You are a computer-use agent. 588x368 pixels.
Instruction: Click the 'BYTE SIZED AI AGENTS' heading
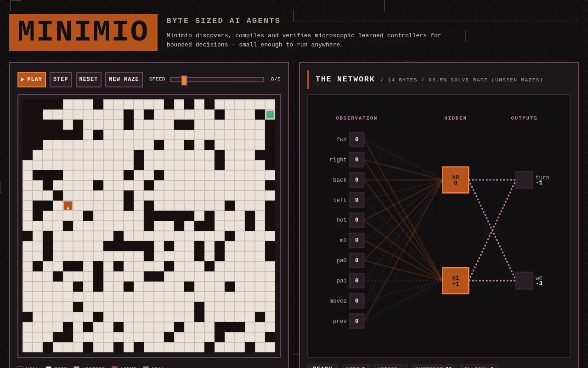pyautogui.click(x=223, y=21)
